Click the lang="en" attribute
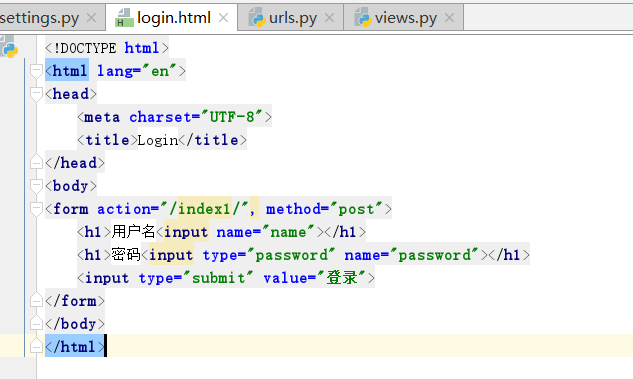Screen dimensions: 633x379 coord(137,71)
